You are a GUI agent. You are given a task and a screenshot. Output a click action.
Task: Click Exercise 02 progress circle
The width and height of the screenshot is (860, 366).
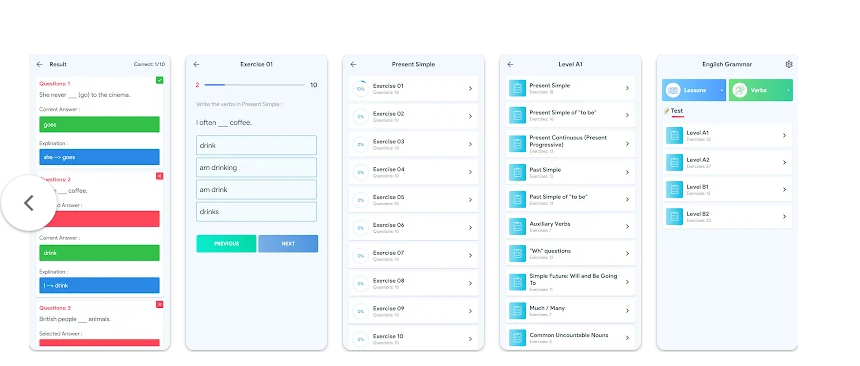click(x=360, y=116)
